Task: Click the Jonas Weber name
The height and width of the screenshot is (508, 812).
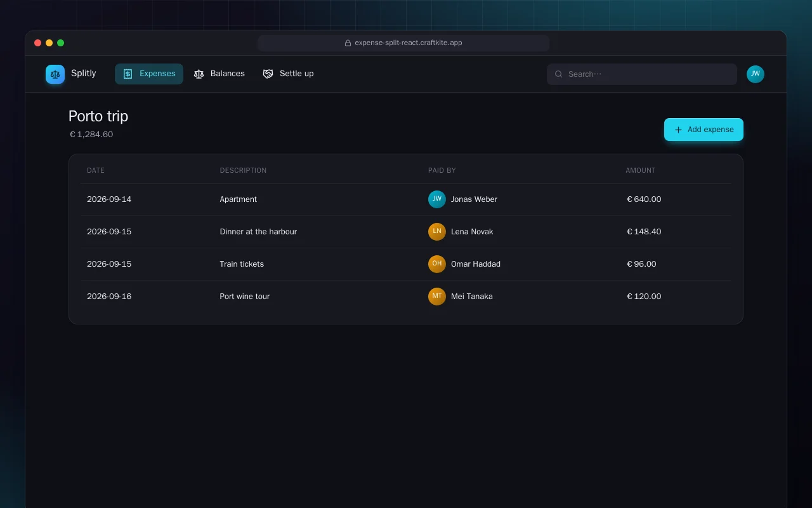Action: (474, 199)
